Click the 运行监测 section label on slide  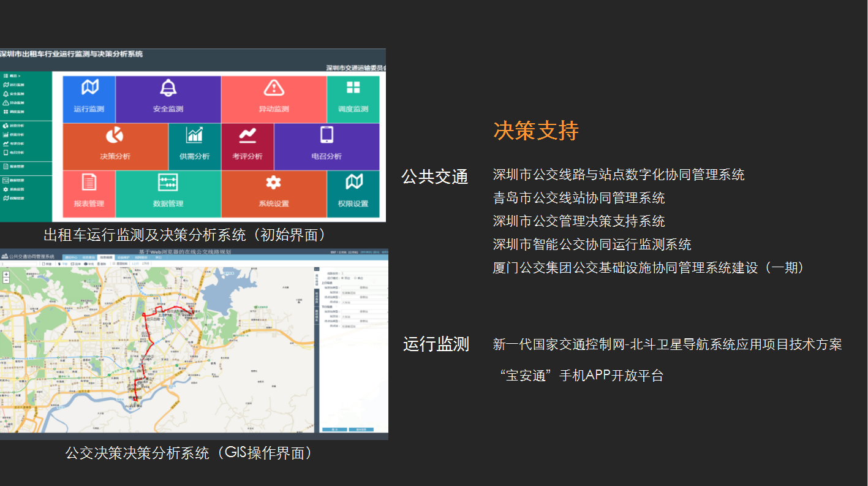pos(436,344)
